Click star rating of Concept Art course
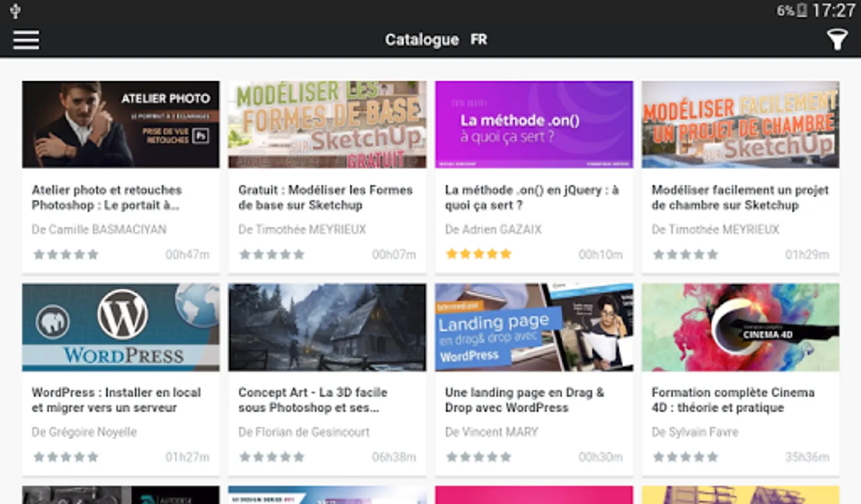The height and width of the screenshot is (504, 861). click(x=272, y=457)
